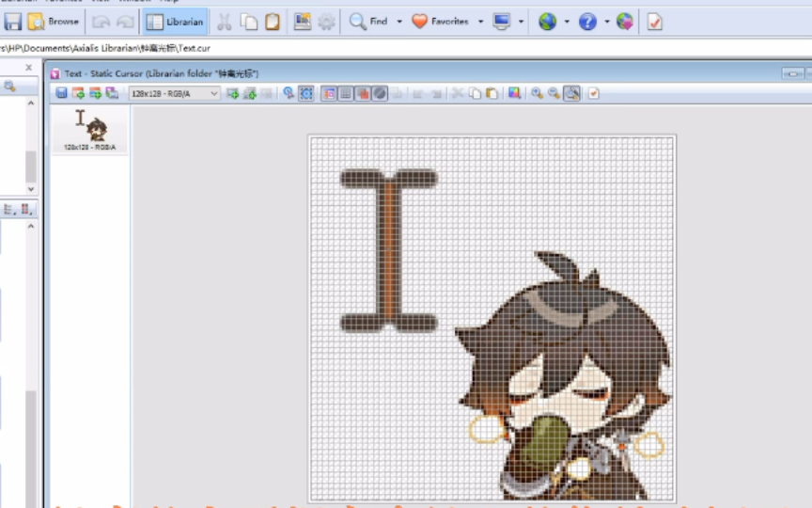Open the Browse file explorer button

click(55, 22)
